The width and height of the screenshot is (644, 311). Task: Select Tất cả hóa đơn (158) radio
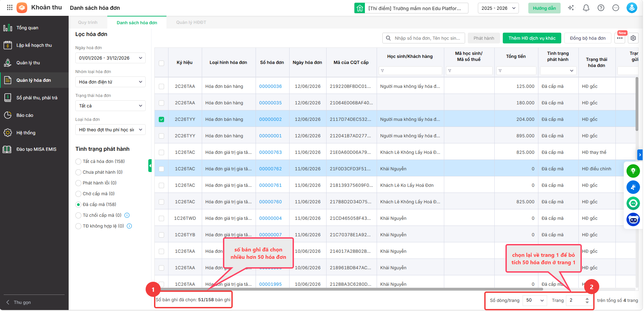tap(78, 162)
